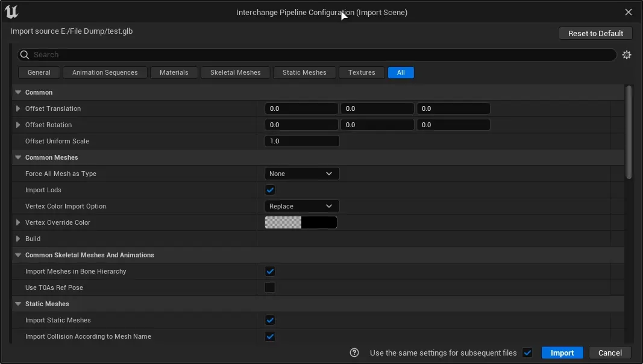Click the help question mark icon
The image size is (643, 364).
(354, 353)
